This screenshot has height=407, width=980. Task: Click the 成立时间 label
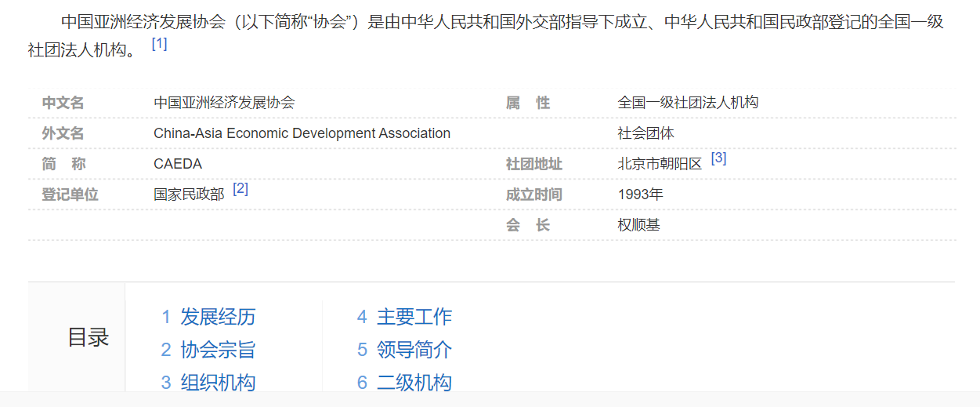pyautogui.click(x=534, y=194)
